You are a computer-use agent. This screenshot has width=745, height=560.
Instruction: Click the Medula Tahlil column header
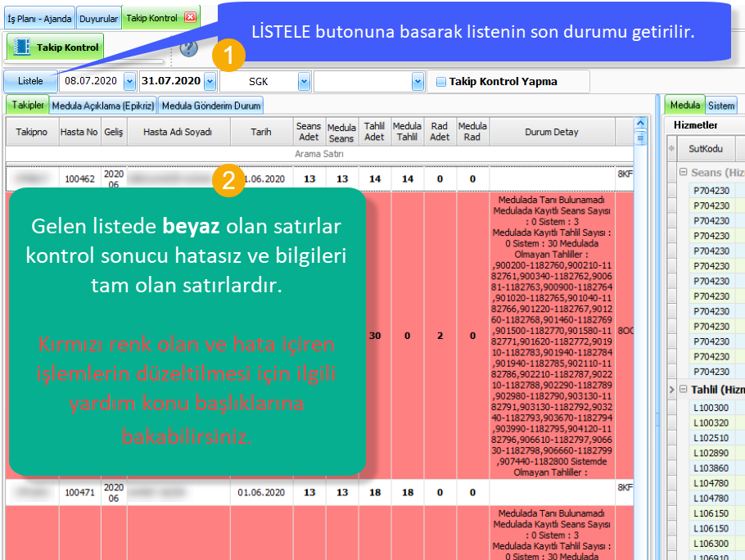[x=407, y=132]
